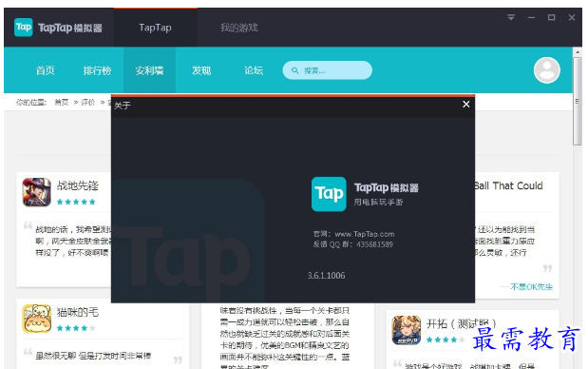
Task: Go to 首页 in the navigation bar
Action: [x=46, y=70]
